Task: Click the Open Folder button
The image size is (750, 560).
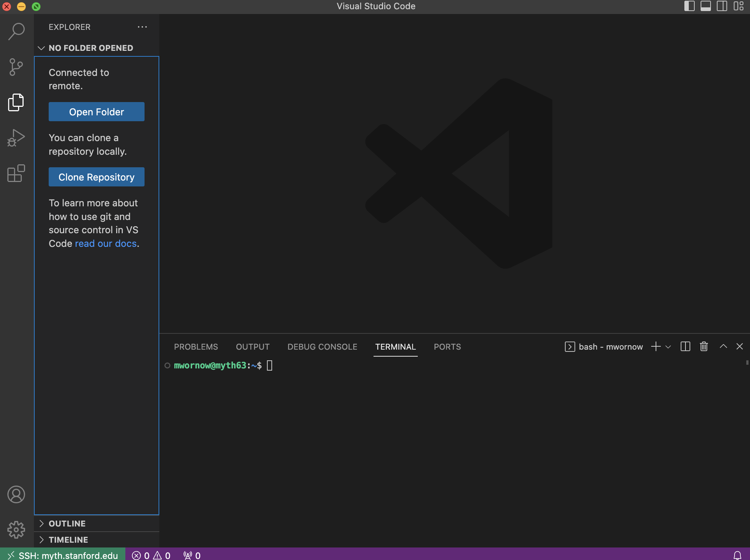Action: (97, 112)
